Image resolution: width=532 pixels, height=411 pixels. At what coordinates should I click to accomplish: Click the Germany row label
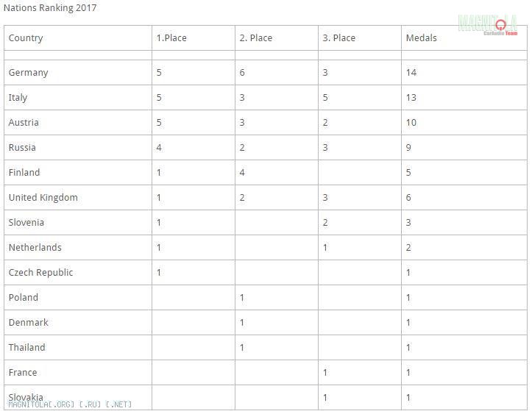pos(29,73)
